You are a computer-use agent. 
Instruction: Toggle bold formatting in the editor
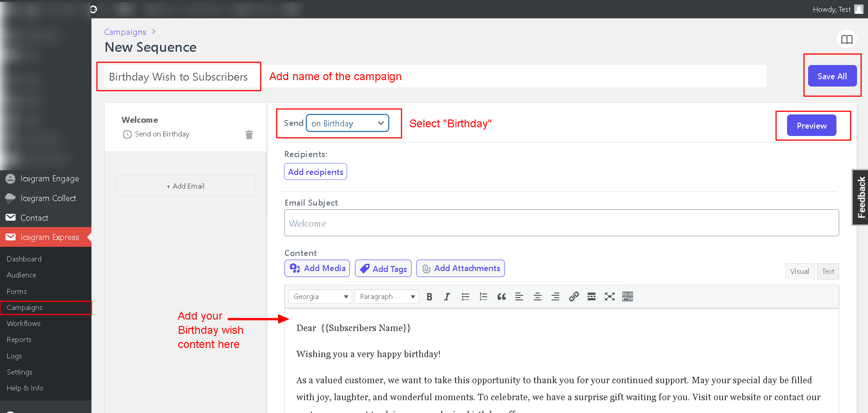(429, 297)
